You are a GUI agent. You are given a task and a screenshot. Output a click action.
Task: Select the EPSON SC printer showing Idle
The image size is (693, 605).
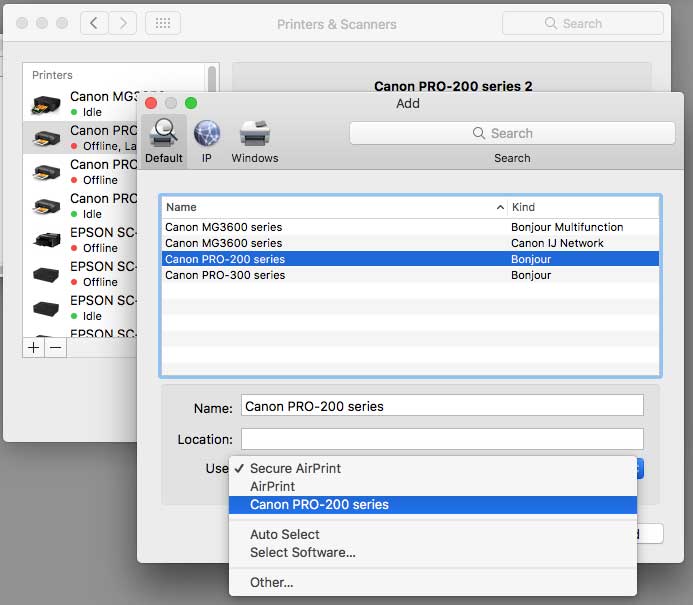80,308
